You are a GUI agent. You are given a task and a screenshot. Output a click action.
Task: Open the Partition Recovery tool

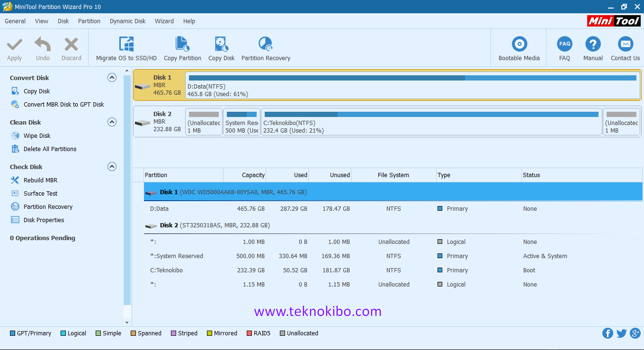[x=265, y=47]
